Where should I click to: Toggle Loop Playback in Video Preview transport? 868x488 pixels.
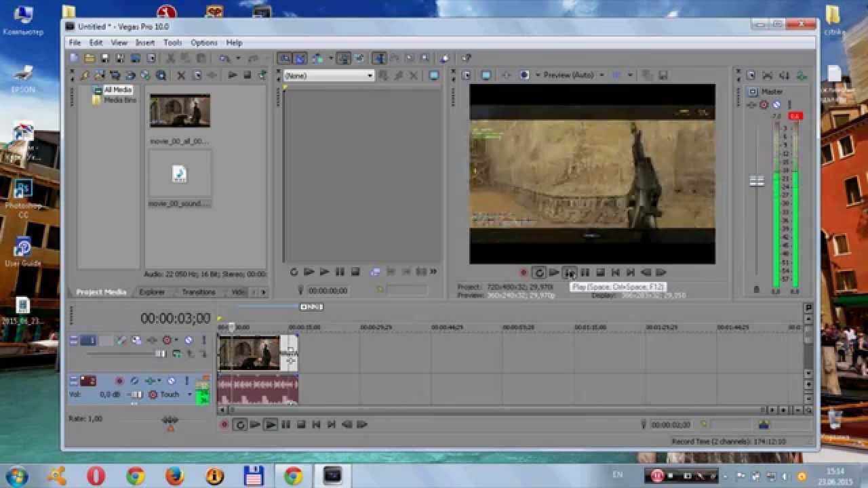coord(539,272)
